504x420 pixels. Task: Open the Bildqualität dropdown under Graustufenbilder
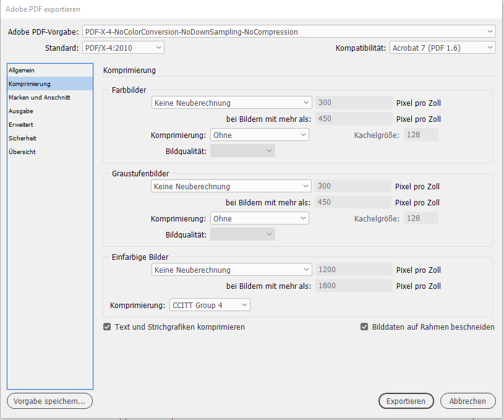pos(242,234)
